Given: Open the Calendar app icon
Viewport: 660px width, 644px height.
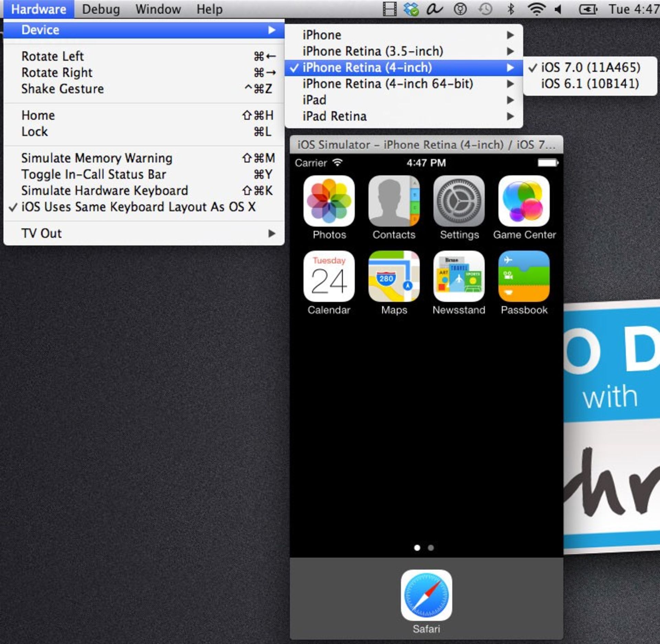Looking at the screenshot, I should click(329, 276).
